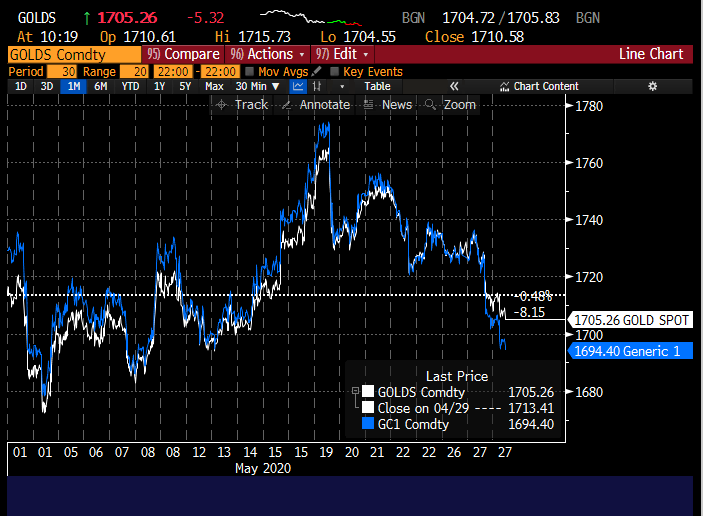Click the Line Chart title label

[x=651, y=54]
